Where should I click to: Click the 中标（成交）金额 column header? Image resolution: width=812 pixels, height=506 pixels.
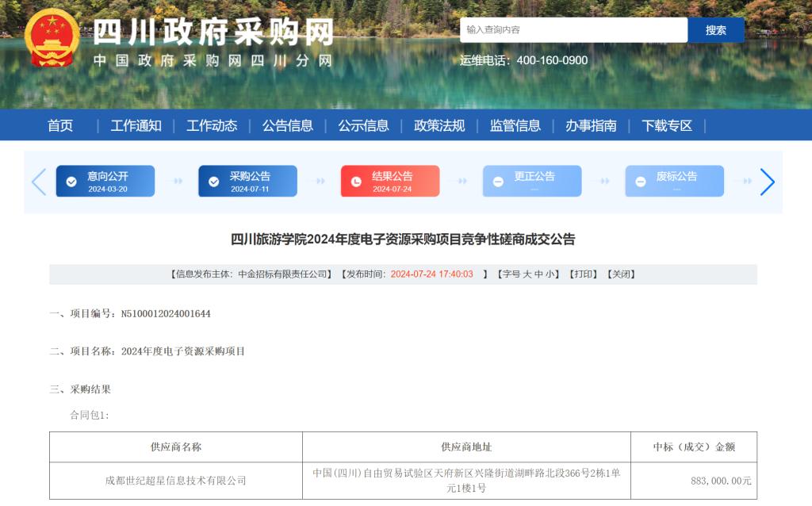(x=694, y=447)
